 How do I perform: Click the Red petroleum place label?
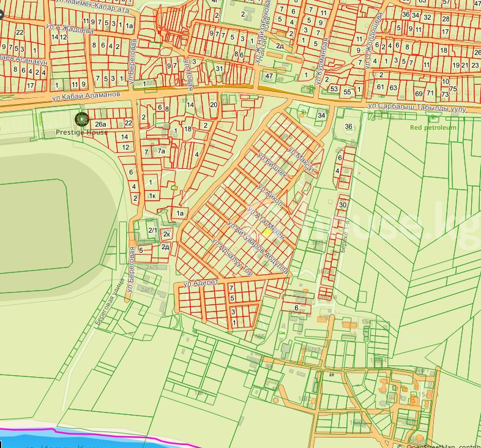coord(433,128)
